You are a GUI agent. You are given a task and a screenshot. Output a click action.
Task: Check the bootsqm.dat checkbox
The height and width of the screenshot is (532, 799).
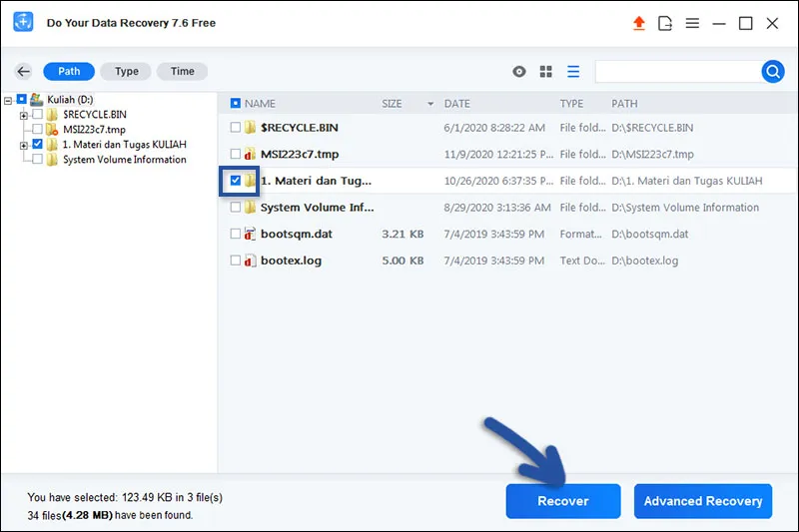pos(235,234)
